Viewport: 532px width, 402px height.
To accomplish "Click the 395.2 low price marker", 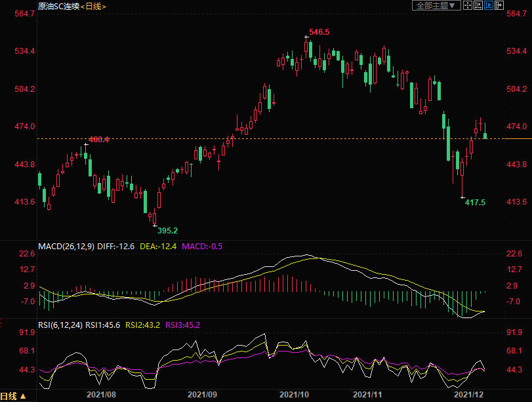I will click(167, 231).
